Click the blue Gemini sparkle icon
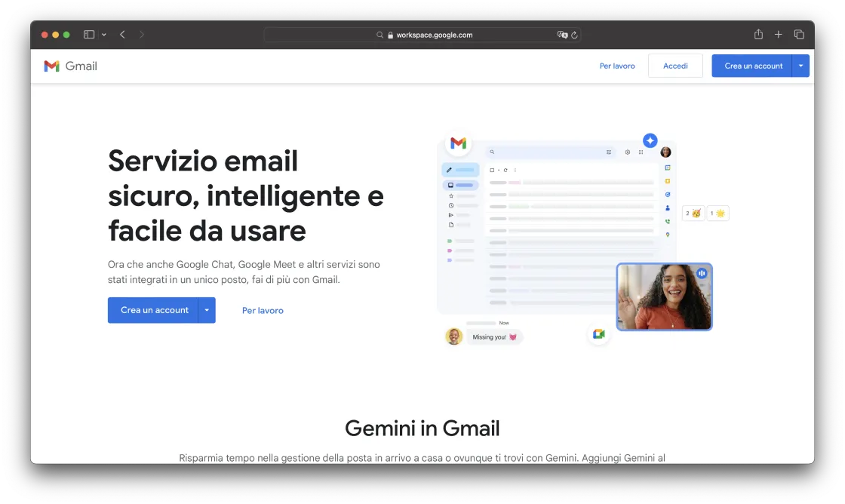The height and width of the screenshot is (504, 845). coord(650,140)
